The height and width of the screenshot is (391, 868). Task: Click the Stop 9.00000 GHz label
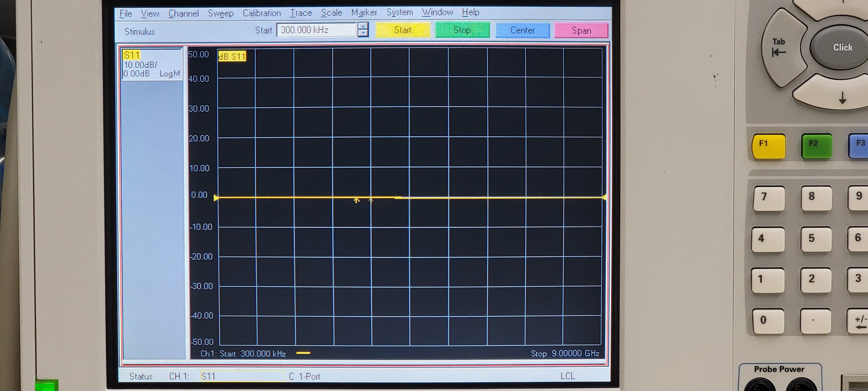coord(565,353)
